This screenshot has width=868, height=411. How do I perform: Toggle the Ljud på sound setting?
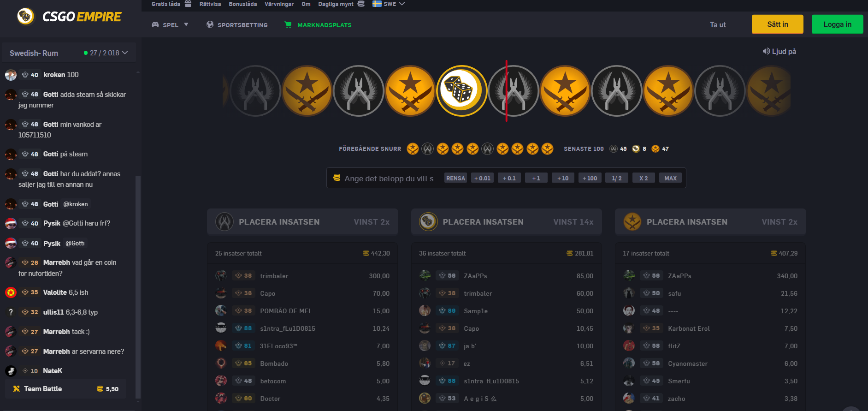[779, 51]
